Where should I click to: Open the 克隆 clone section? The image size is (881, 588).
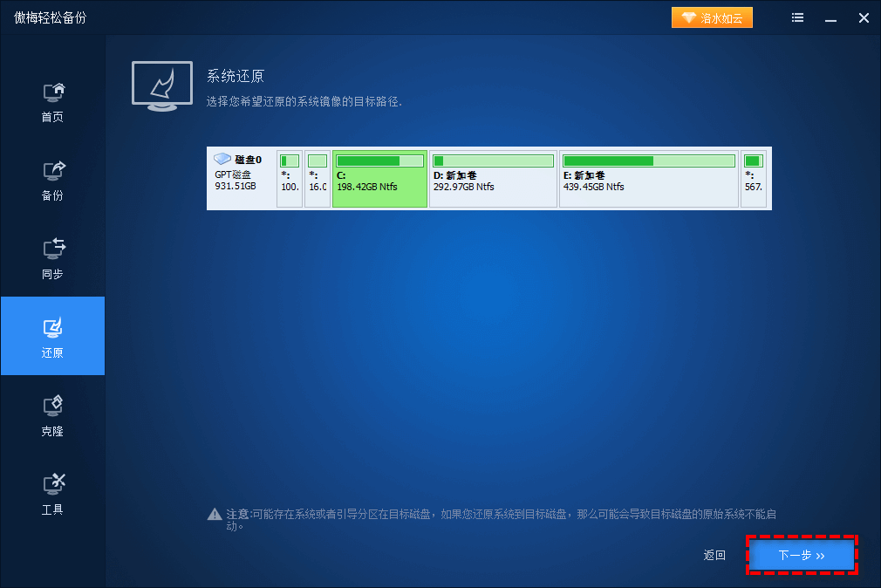click(52, 414)
